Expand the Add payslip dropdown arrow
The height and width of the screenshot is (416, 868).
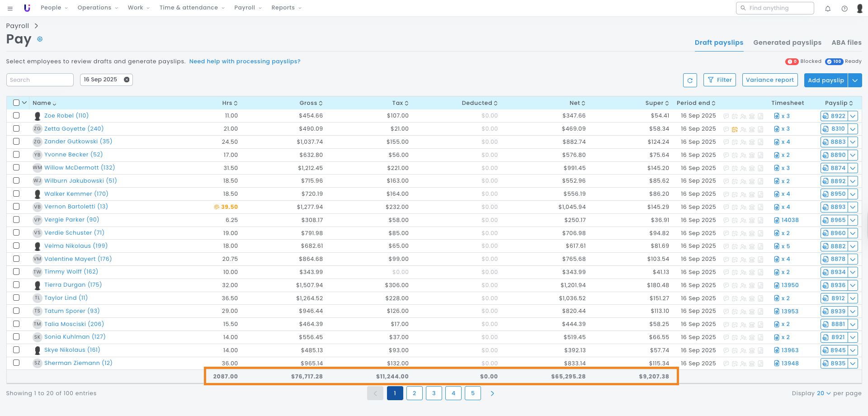(855, 80)
